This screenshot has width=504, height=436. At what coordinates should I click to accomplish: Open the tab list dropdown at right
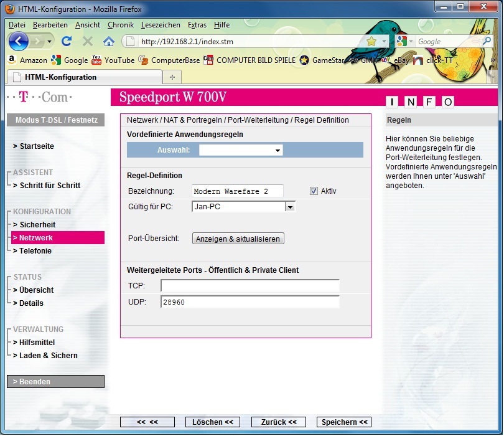493,77
